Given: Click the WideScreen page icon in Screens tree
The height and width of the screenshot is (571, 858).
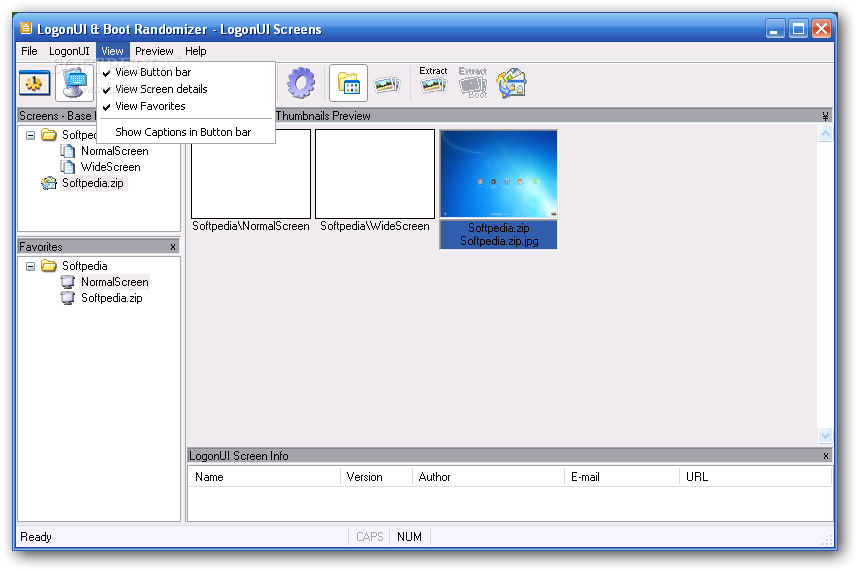Looking at the screenshot, I should [x=68, y=167].
